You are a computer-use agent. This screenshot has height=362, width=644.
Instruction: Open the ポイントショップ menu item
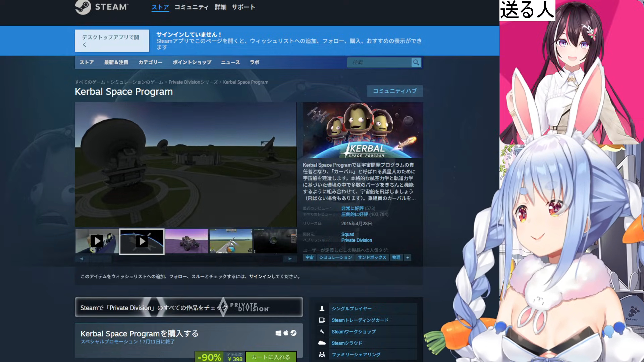click(192, 62)
